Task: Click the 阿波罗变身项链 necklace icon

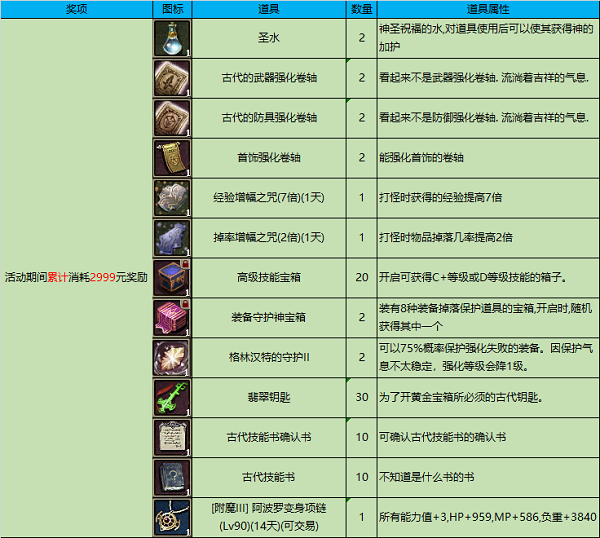Action: click(x=171, y=517)
